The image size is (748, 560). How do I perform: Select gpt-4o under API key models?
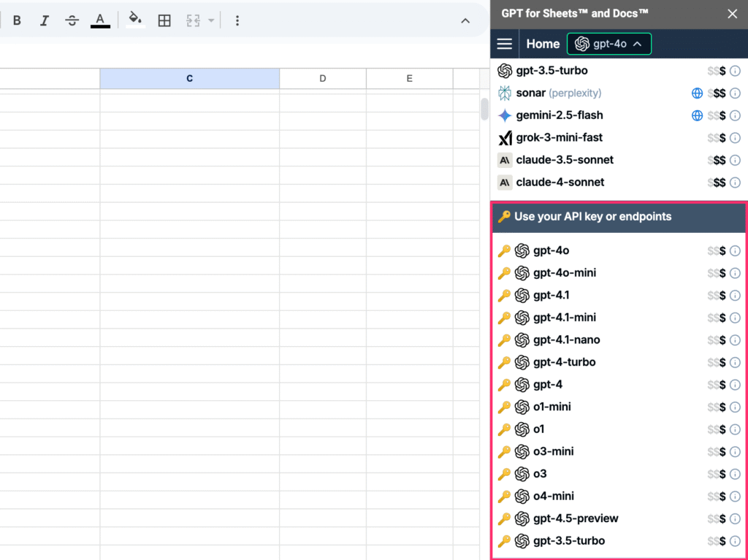click(619, 250)
